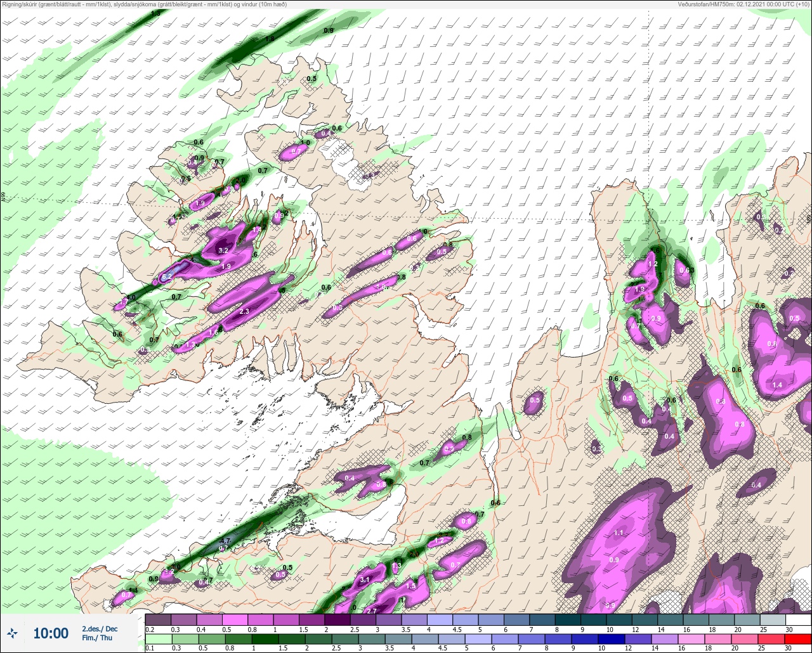Click the 3.1 precipitation value near the bottom
The image size is (812, 653).
365,580
